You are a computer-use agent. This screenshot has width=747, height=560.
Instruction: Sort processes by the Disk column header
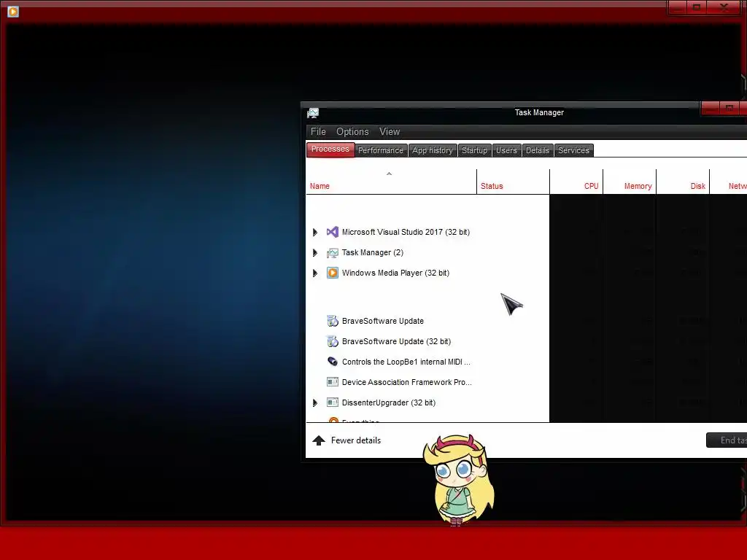pyautogui.click(x=683, y=182)
